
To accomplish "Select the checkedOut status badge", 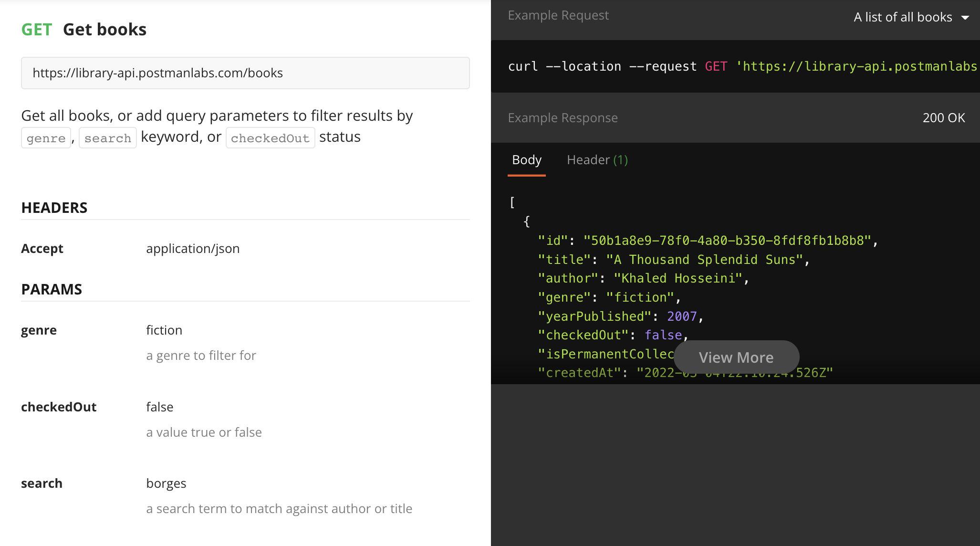I will pos(270,138).
